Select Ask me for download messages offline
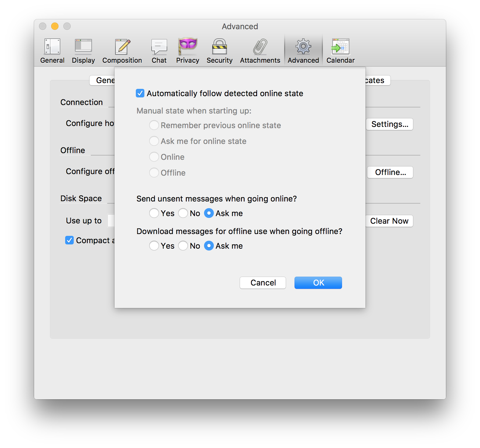Image resolution: width=480 pixels, height=448 pixels. [209, 246]
